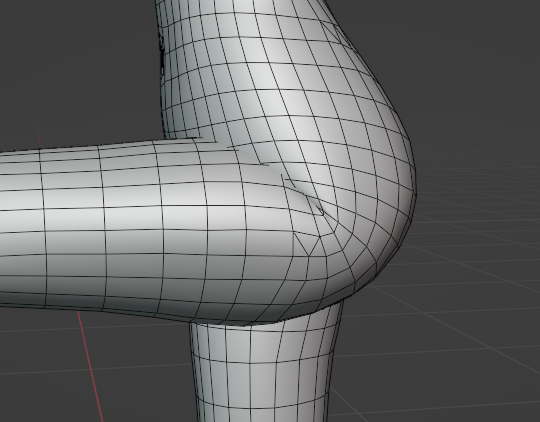Select the leftmost vertical edge loop on the tube
The height and width of the screenshot is (422, 540).
[x=43, y=227]
